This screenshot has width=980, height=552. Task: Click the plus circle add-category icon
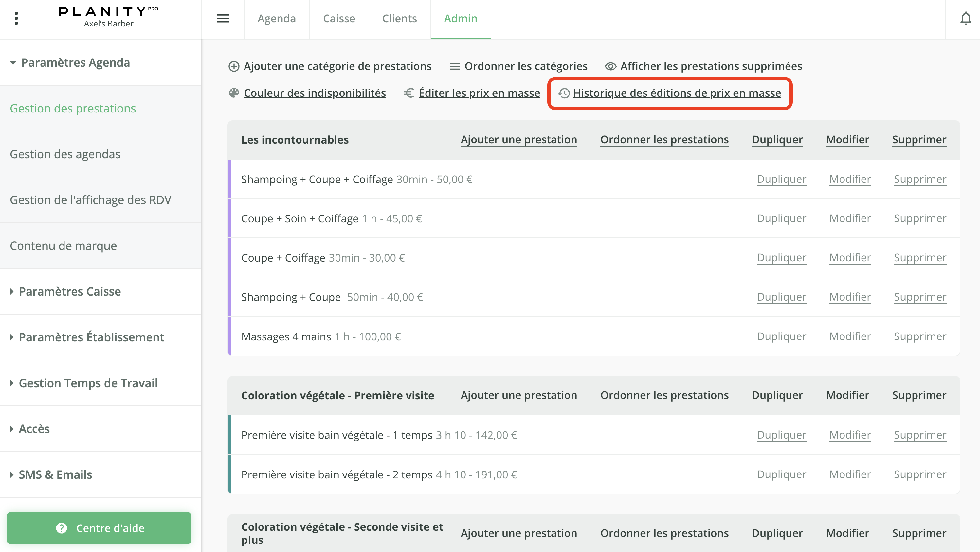[x=234, y=66]
